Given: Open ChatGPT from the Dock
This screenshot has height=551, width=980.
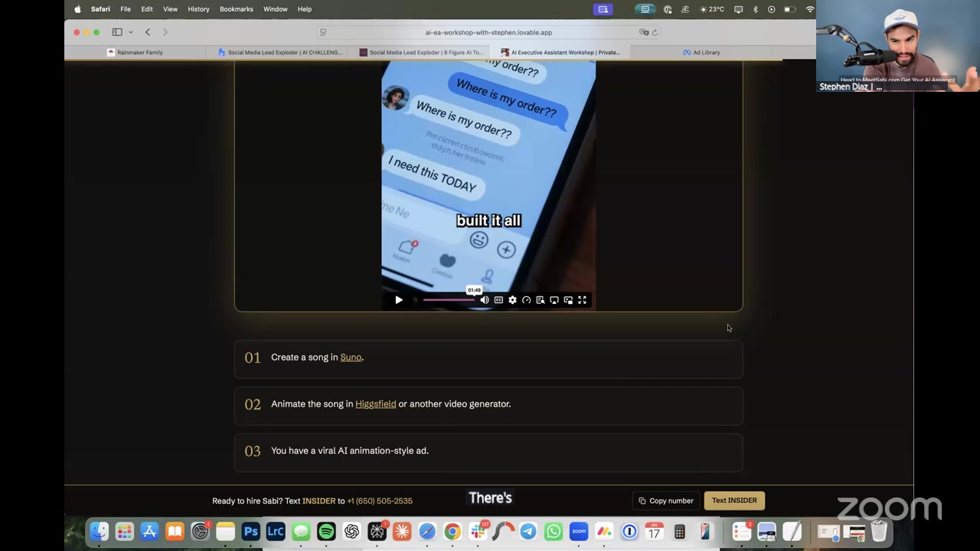Looking at the screenshot, I should (351, 531).
